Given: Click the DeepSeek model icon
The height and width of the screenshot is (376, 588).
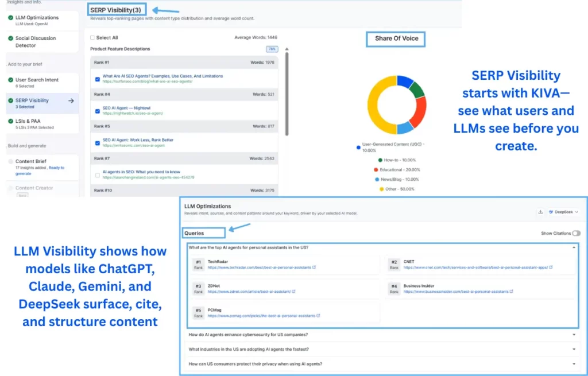Looking at the screenshot, I should (x=551, y=211).
